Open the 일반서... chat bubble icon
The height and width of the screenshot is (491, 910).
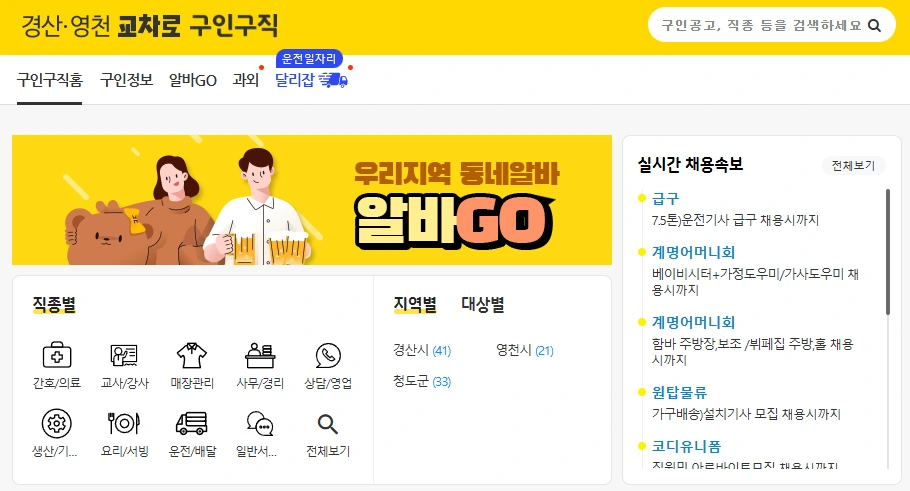(260, 424)
